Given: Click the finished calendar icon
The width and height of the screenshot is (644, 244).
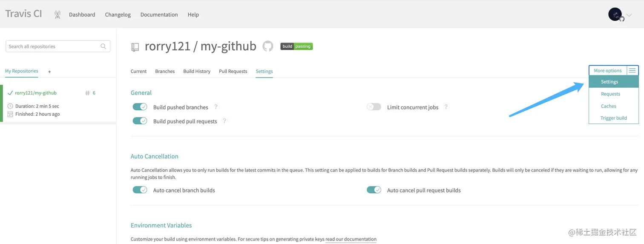Looking at the screenshot, I should coord(10,114).
